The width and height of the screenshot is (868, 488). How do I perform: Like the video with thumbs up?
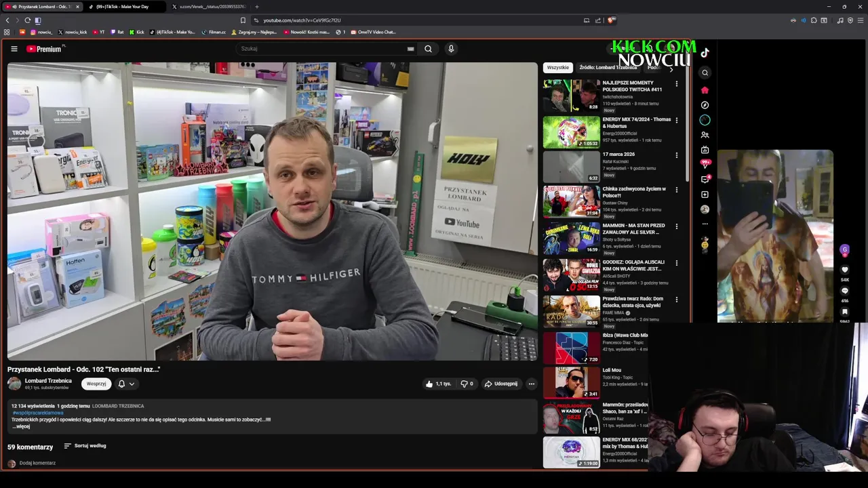point(438,384)
